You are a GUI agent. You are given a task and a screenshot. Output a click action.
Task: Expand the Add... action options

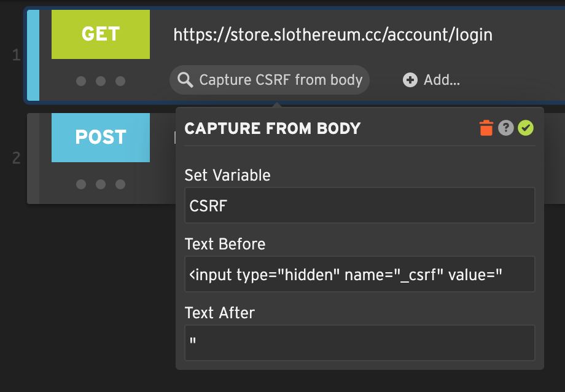(x=432, y=80)
